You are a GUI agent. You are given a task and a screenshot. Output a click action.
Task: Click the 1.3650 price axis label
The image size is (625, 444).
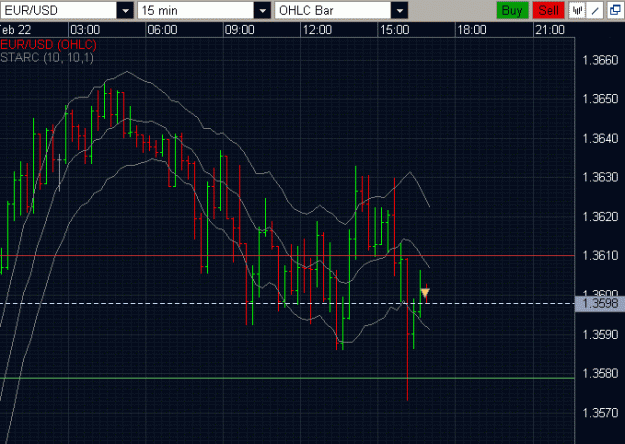coord(600,99)
